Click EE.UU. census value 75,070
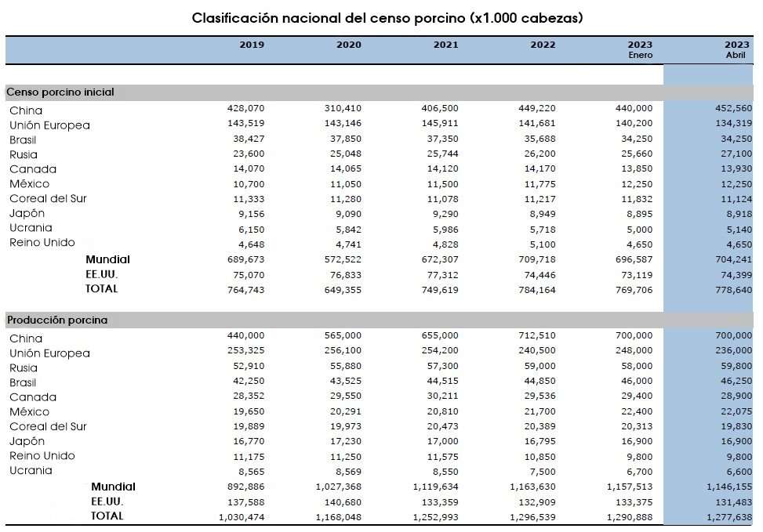The image size is (763, 532). 248,275
